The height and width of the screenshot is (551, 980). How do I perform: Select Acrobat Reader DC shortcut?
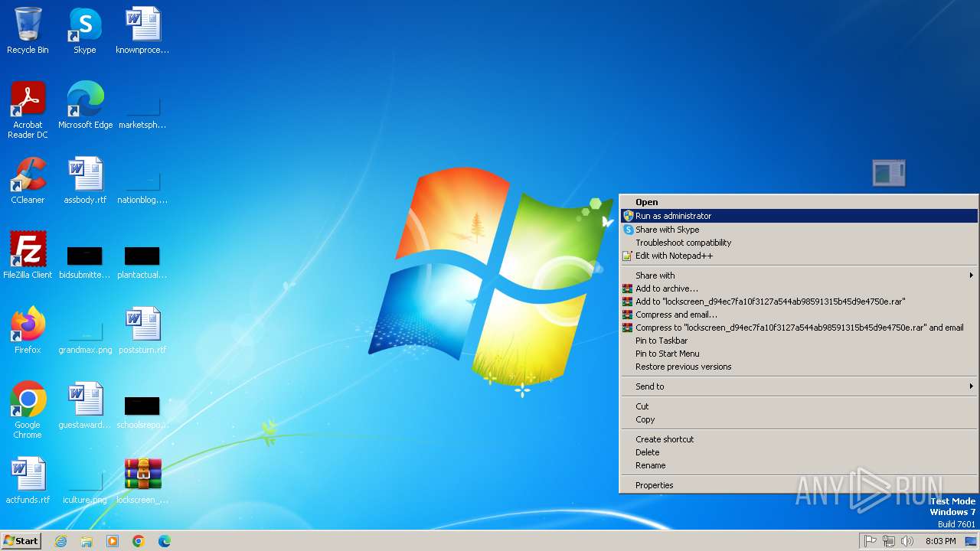point(28,109)
